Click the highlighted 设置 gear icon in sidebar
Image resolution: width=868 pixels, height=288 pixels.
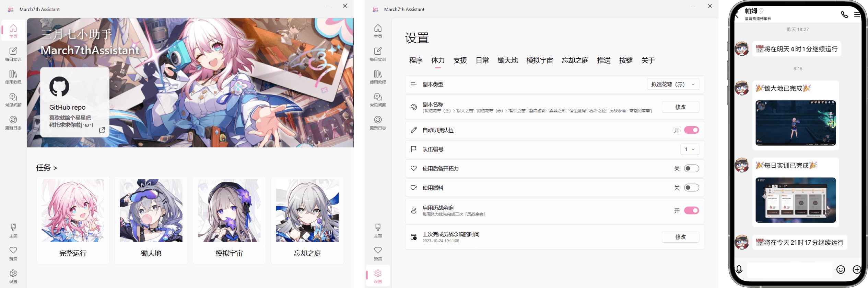[378, 276]
